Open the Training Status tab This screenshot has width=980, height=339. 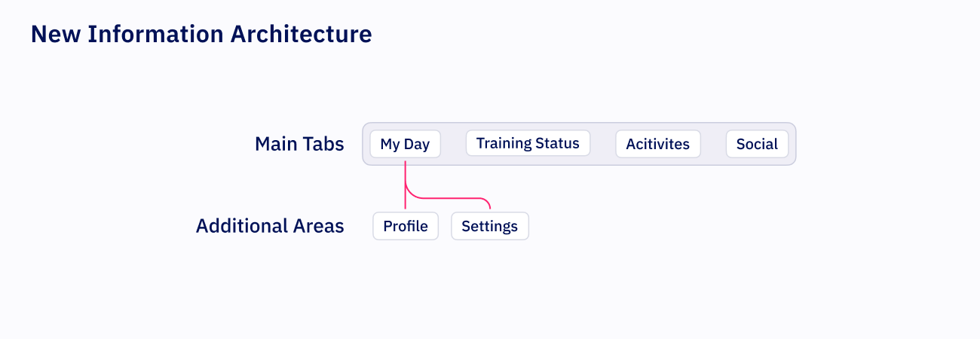pyautogui.click(x=528, y=143)
